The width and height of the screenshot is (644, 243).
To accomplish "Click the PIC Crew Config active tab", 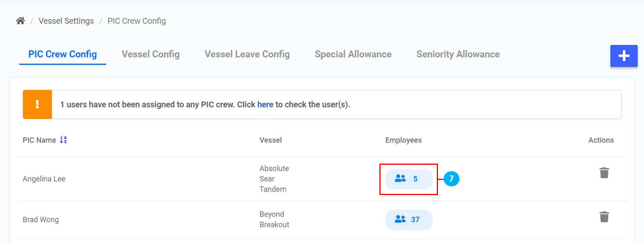I will click(62, 54).
